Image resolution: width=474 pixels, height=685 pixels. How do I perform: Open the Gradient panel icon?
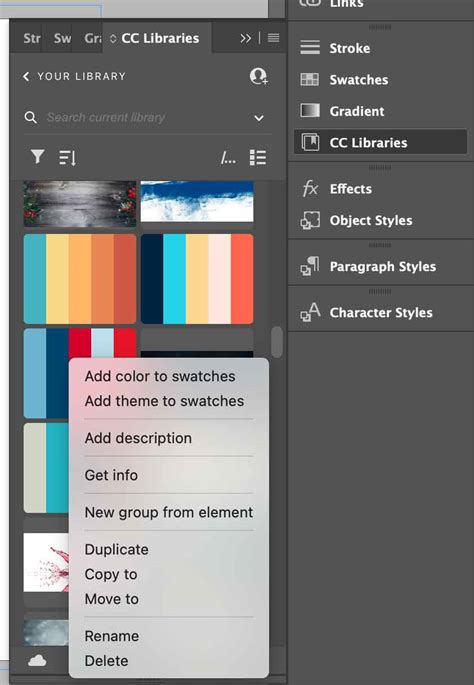coord(310,111)
